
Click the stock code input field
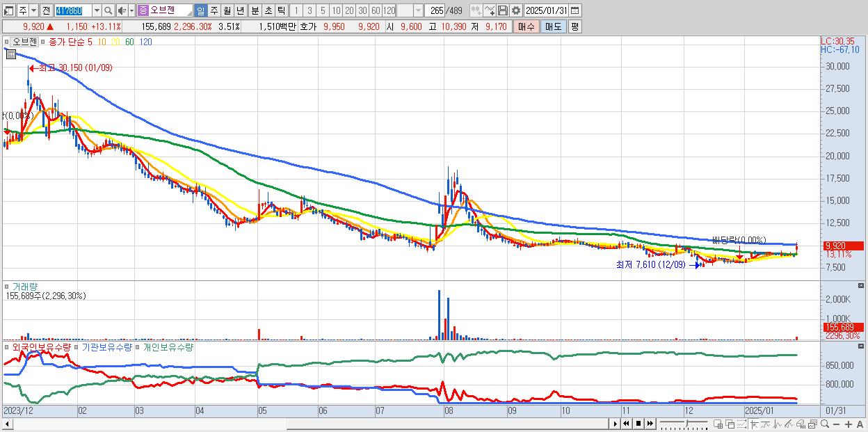pos(73,11)
